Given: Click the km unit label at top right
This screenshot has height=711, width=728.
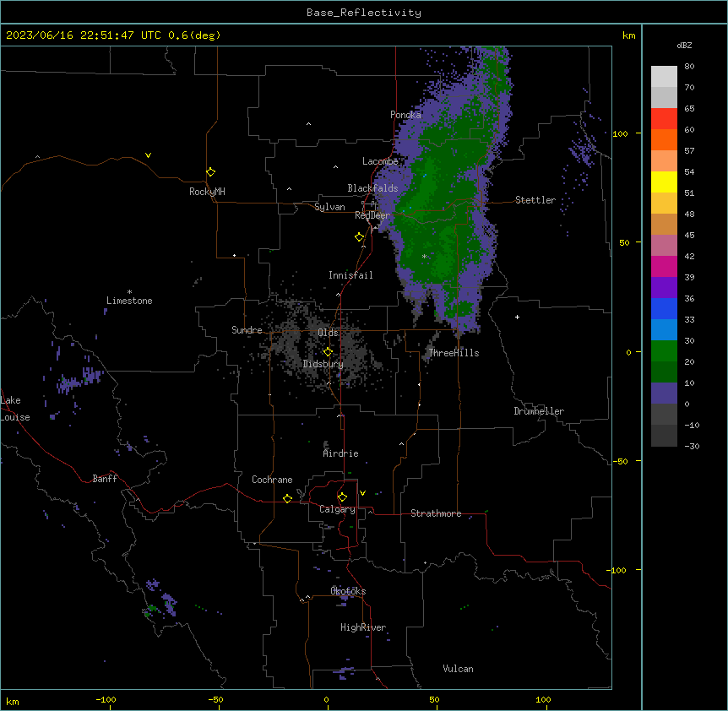Looking at the screenshot, I should tap(629, 35).
